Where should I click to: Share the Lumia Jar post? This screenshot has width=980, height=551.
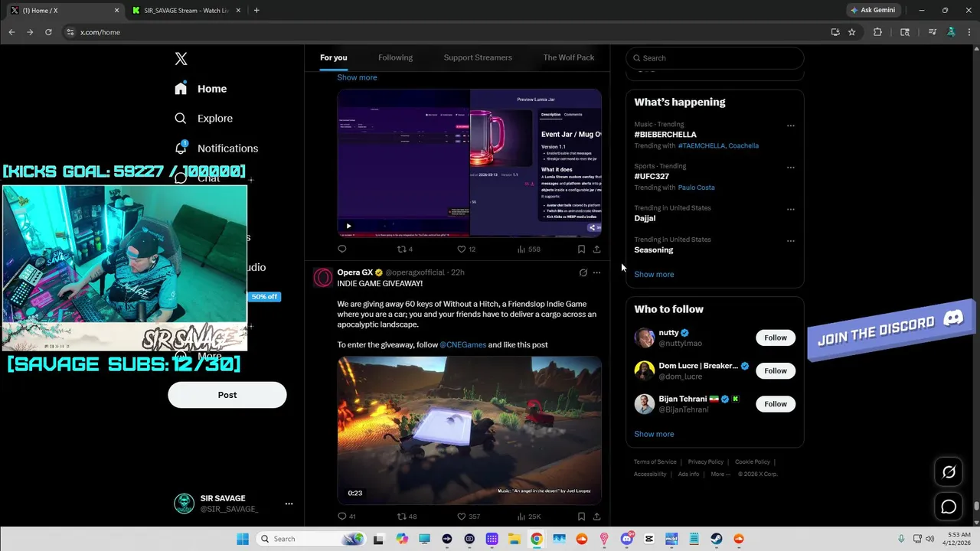point(596,249)
